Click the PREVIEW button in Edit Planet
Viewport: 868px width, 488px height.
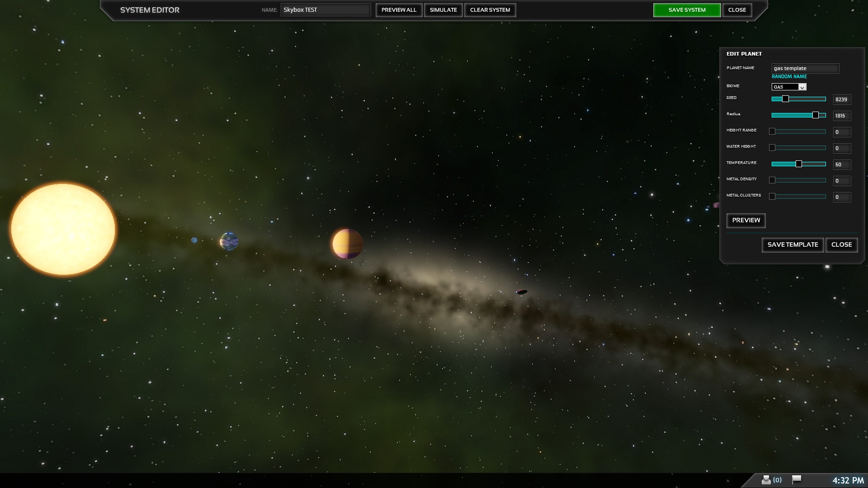click(x=746, y=221)
